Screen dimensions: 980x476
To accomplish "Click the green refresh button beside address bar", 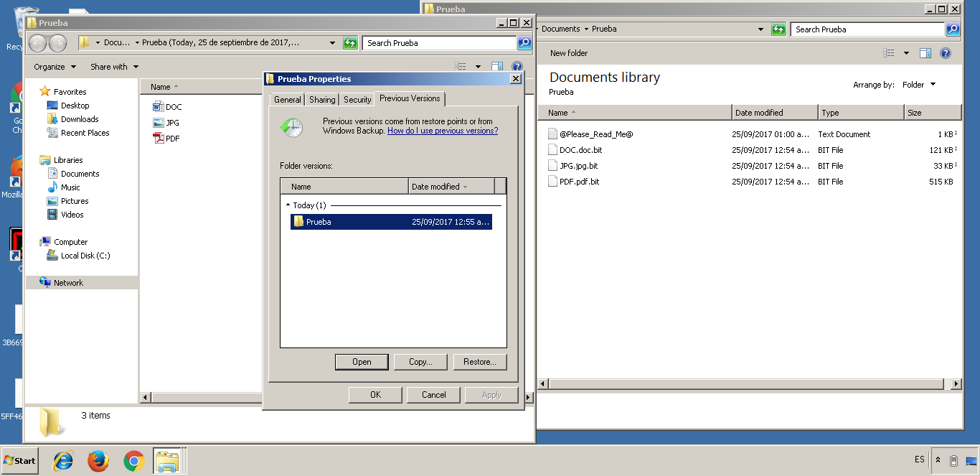I will (x=350, y=43).
